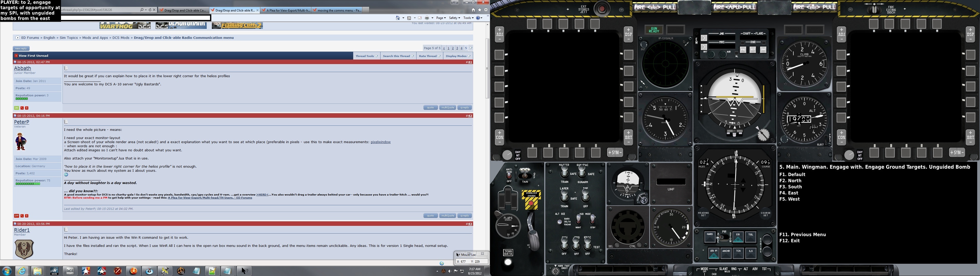The image size is (980, 276).
Task: Open the IE Page menu dropdown
Action: (441, 18)
